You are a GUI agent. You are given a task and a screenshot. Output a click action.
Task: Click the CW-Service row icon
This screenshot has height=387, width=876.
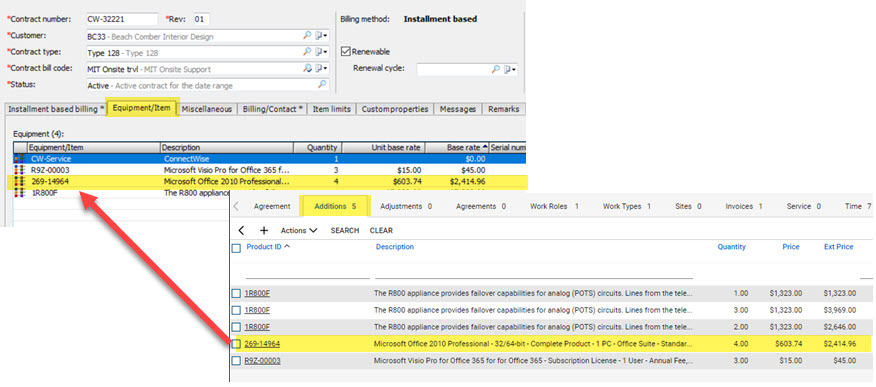click(x=20, y=159)
